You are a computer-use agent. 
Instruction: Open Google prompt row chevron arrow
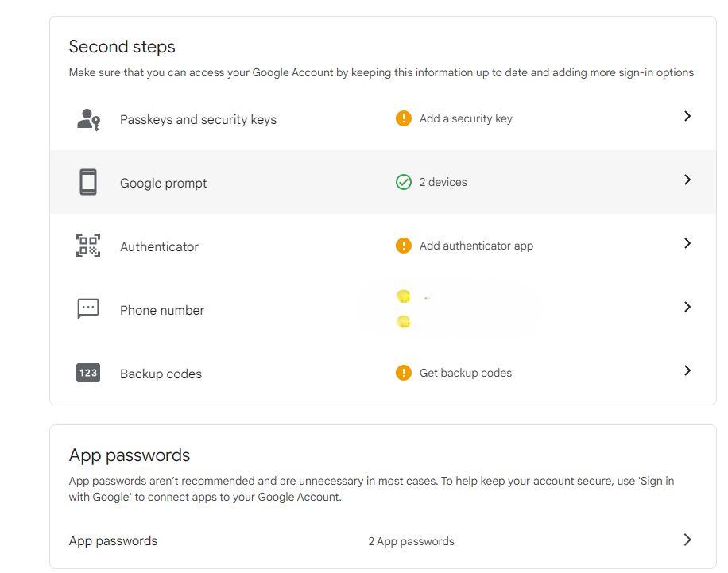coord(687,180)
